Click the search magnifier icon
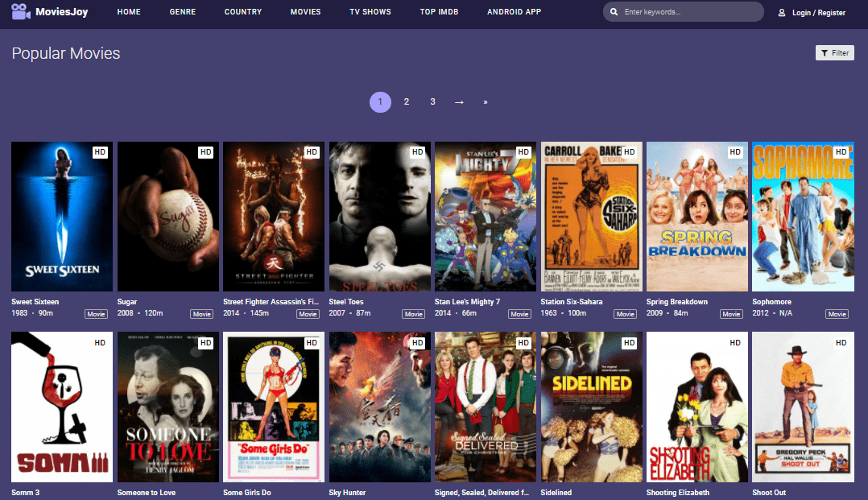Screen dimensions: 868x500 pyautogui.click(x=614, y=11)
